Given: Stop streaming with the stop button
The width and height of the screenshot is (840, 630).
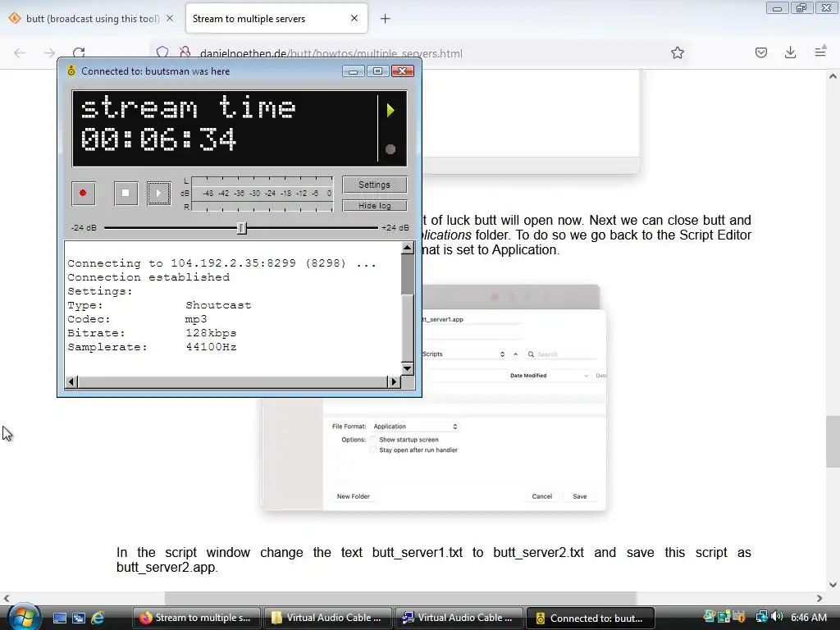Looking at the screenshot, I should [126, 194].
